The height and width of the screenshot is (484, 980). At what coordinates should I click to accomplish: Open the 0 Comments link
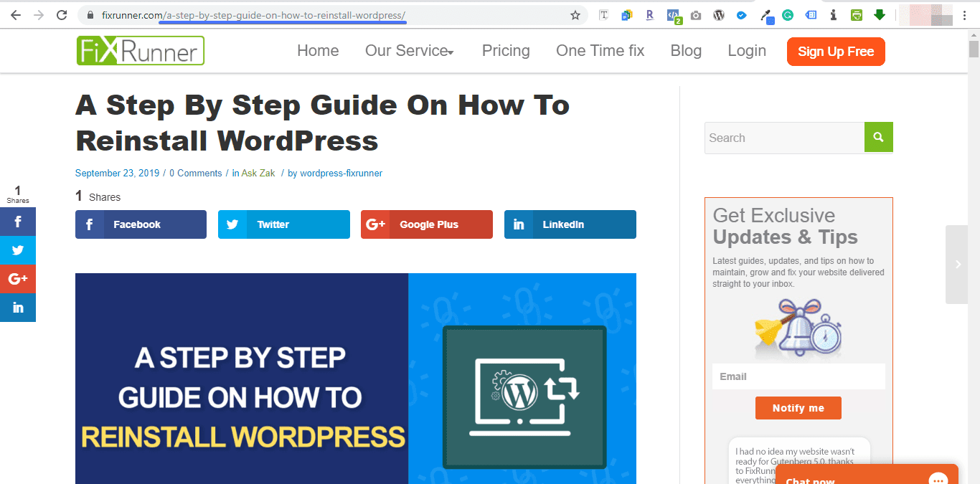[196, 174]
